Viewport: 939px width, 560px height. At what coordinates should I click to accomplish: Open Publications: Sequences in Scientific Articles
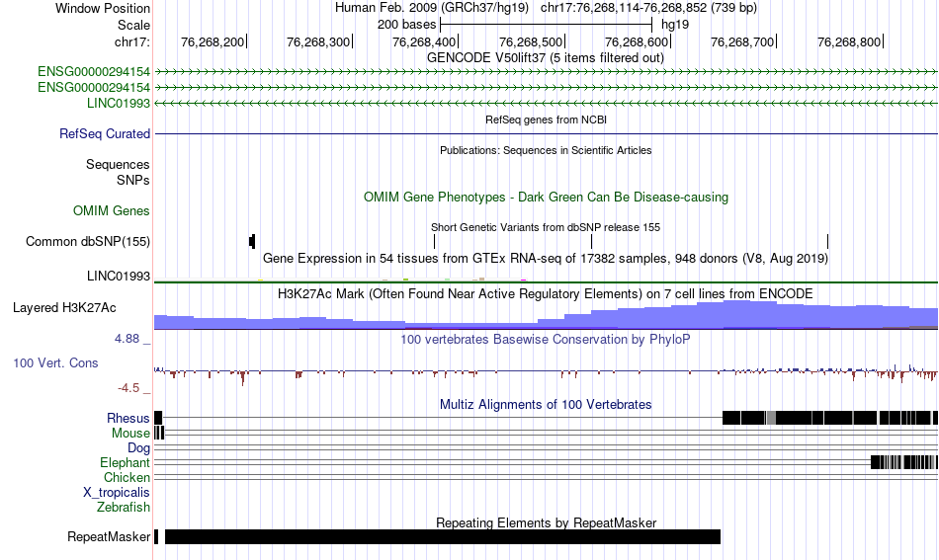click(546, 150)
